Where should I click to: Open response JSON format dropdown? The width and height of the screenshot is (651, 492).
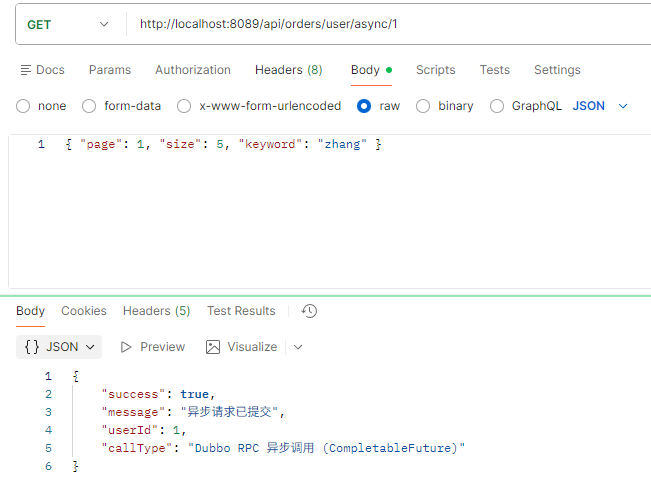tap(61, 347)
